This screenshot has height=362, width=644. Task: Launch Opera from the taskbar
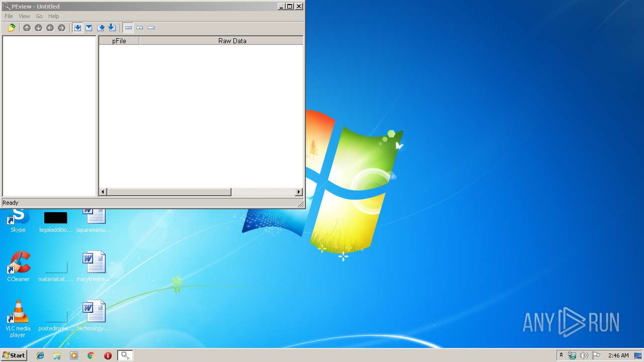(108, 355)
